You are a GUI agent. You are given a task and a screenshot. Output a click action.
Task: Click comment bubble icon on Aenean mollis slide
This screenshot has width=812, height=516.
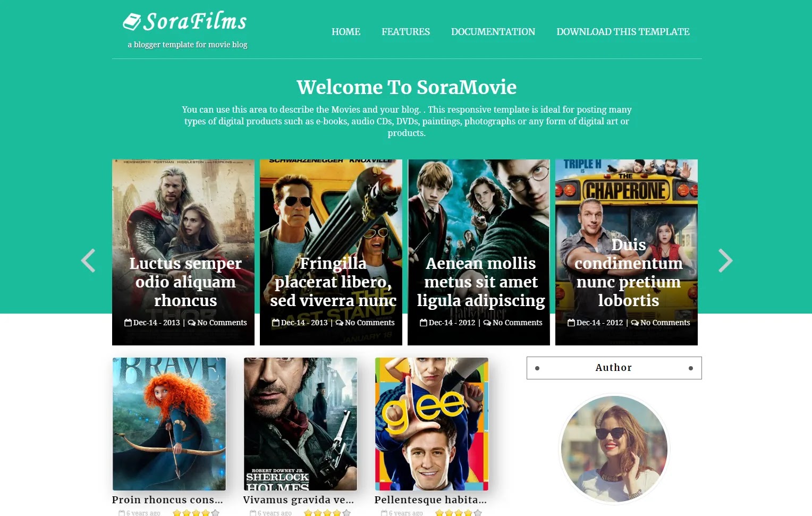pos(487,323)
